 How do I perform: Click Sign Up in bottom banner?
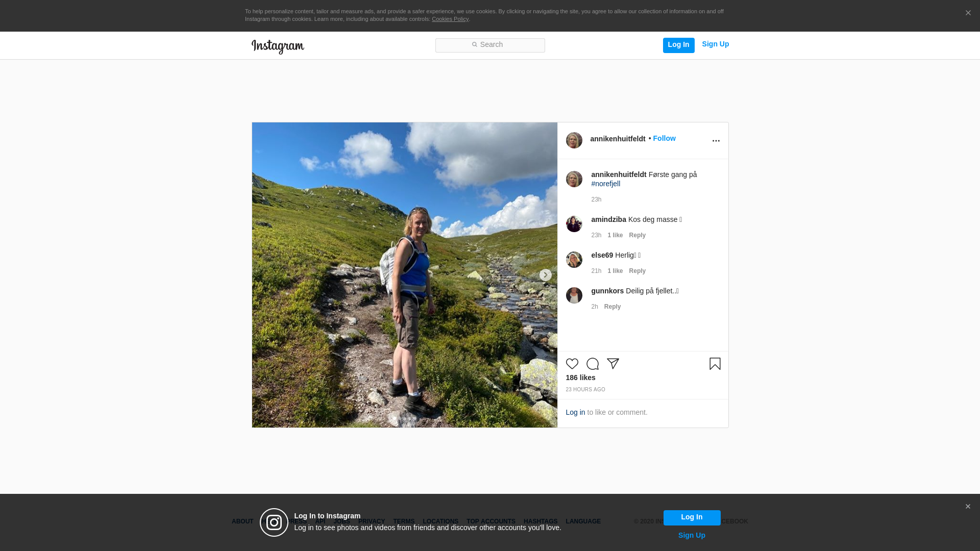point(692,535)
